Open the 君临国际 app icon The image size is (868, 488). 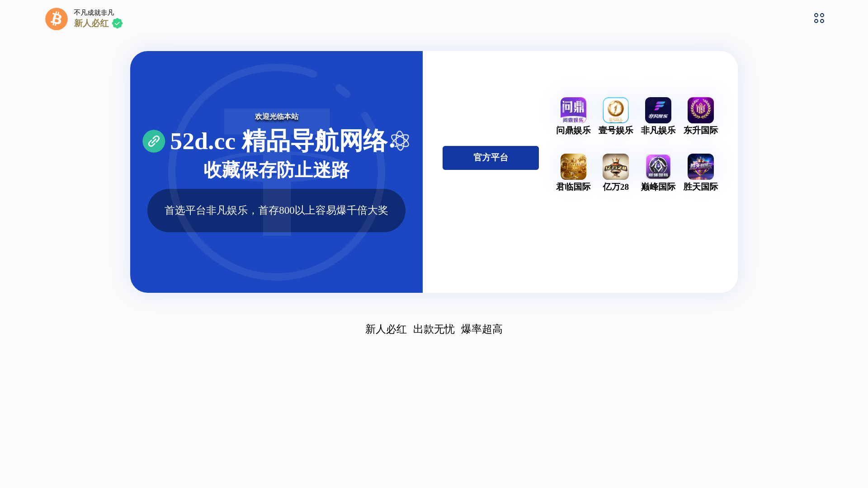[x=573, y=167]
